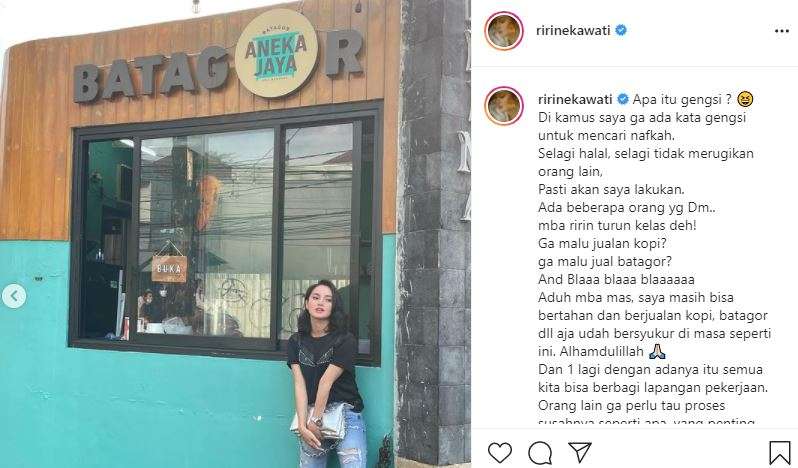
Task: Click verified badge in the caption
Action: click(x=622, y=99)
